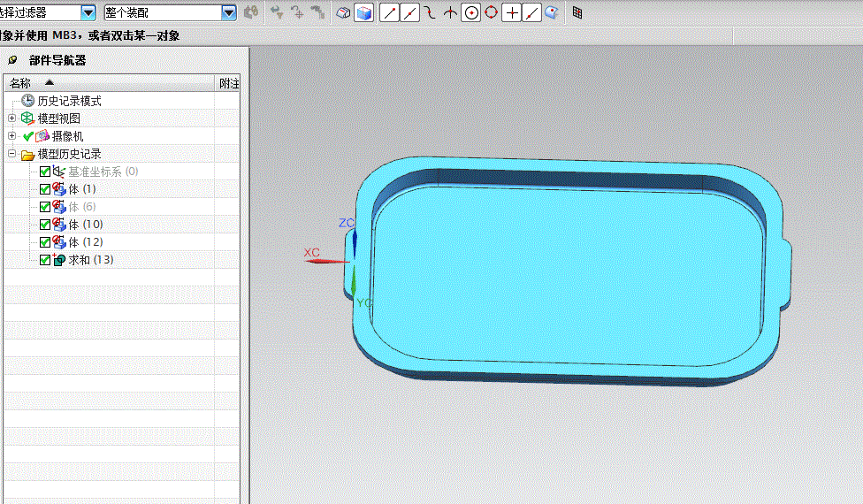Toggle point on face snap
Screen dimensions: 863x504
[552, 12]
